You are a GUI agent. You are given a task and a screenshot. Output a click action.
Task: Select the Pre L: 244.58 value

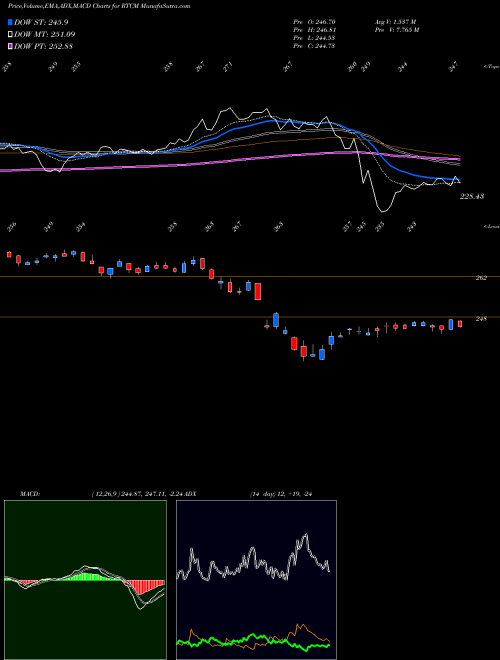coord(314,38)
